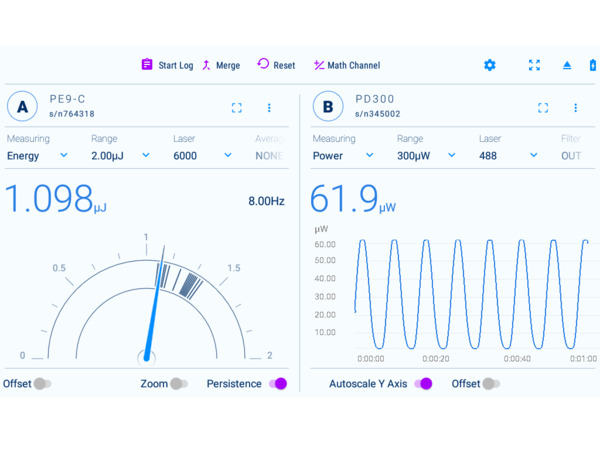This screenshot has width=600, height=450.
Task: Open the Laser 488 wavelength dropdown
Action: pyautogui.click(x=508, y=156)
